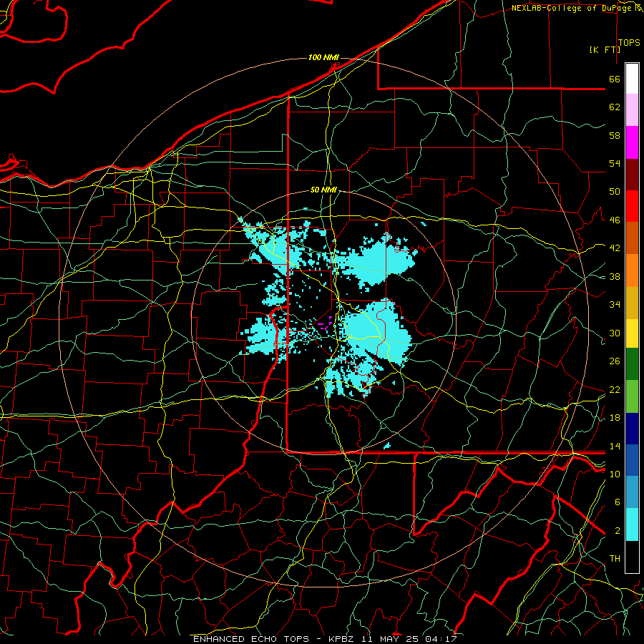644x644 pixels.
Task: Click the light green legend swatch
Action: pos(632,396)
